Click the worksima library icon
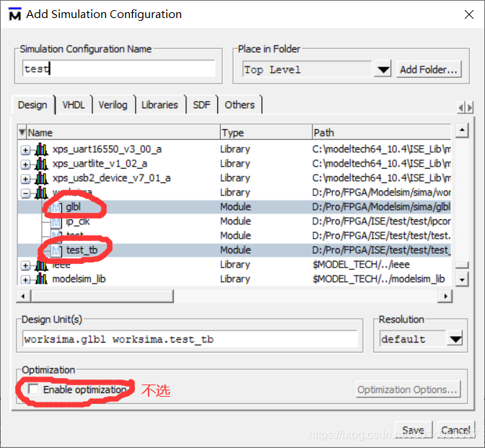 (x=41, y=193)
